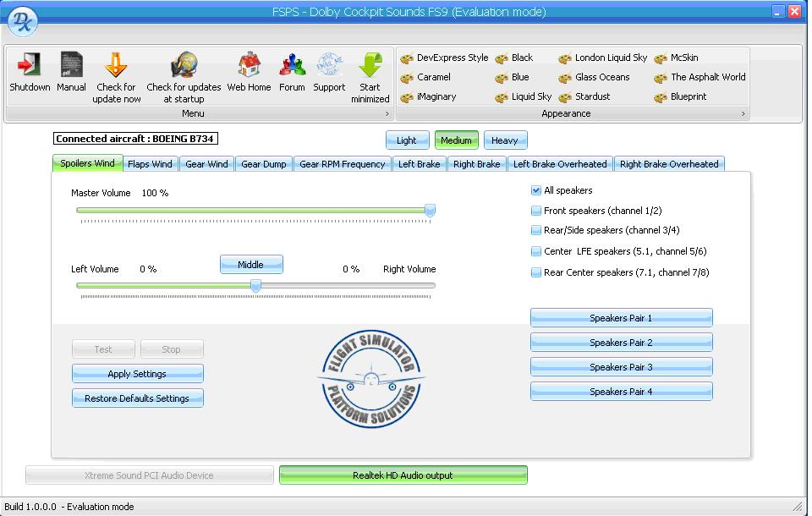Select the Light aircraft weight toggle
The height and width of the screenshot is (516, 812).
408,140
